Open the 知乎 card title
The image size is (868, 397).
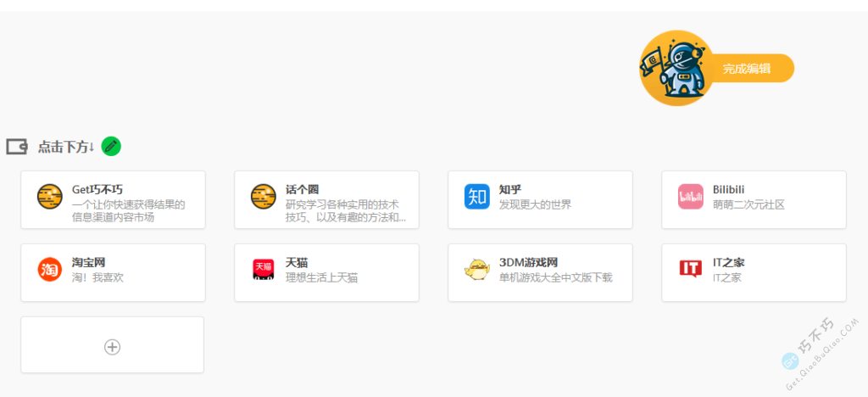coord(510,190)
